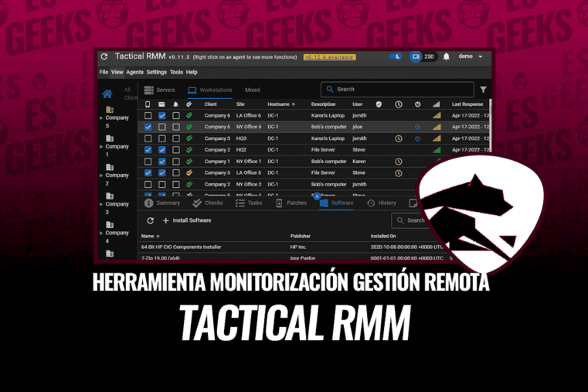Switch to the Mixed tab
Screen dimensions: 588x392
tap(253, 90)
